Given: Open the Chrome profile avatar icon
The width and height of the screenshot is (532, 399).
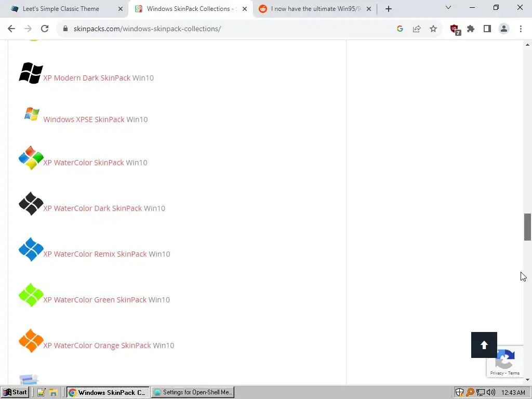Looking at the screenshot, I should pyautogui.click(x=504, y=29).
